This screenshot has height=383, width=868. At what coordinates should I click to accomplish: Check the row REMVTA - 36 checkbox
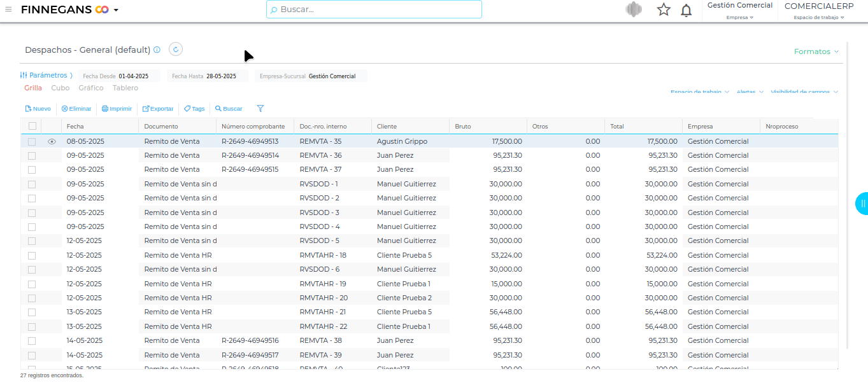32,155
